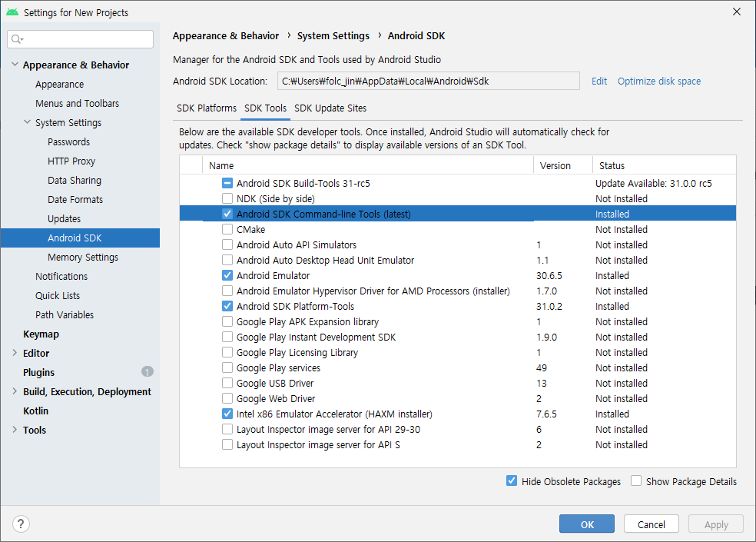This screenshot has width=756, height=542.
Task: Click version 30.6.5 of Android Emulator
Action: tap(549, 275)
